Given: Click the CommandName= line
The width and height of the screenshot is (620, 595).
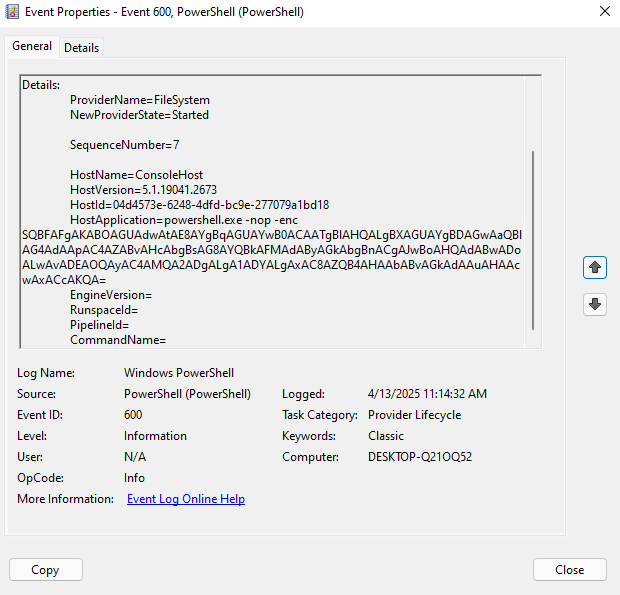Looking at the screenshot, I should click(118, 340).
